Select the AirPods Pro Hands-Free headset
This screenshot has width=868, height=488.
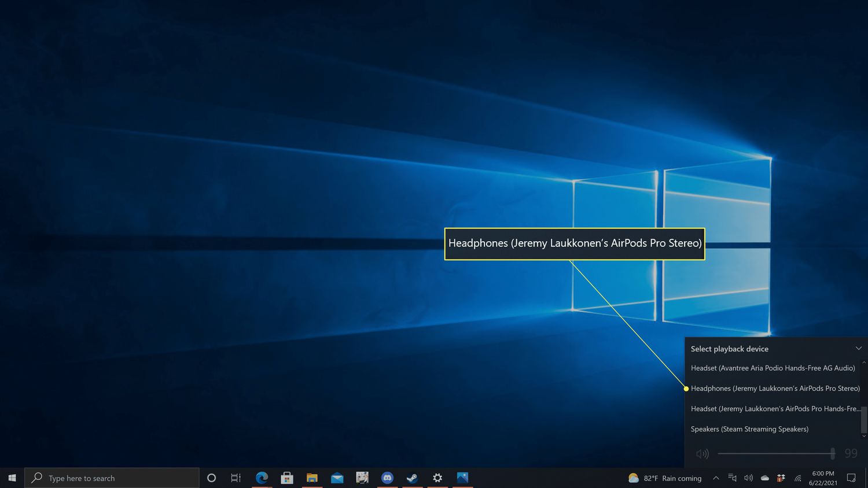(x=774, y=409)
